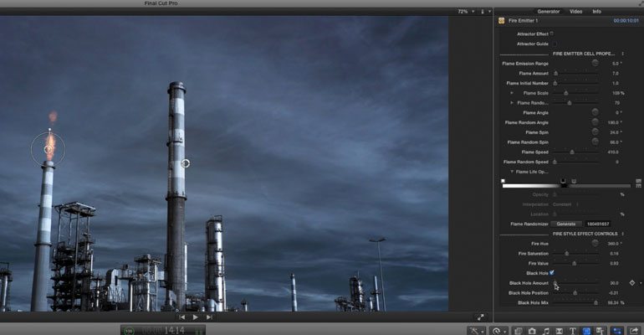The width and height of the screenshot is (644, 335).
Task: Click the Flame Randomizer seed field
Action: (x=598, y=224)
